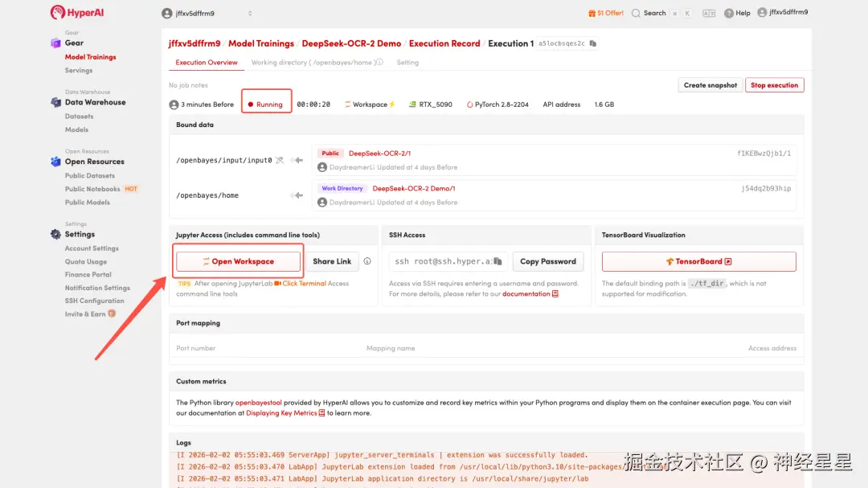
Task: Copy the execution ID a5locbsqes2c
Action: (593, 43)
